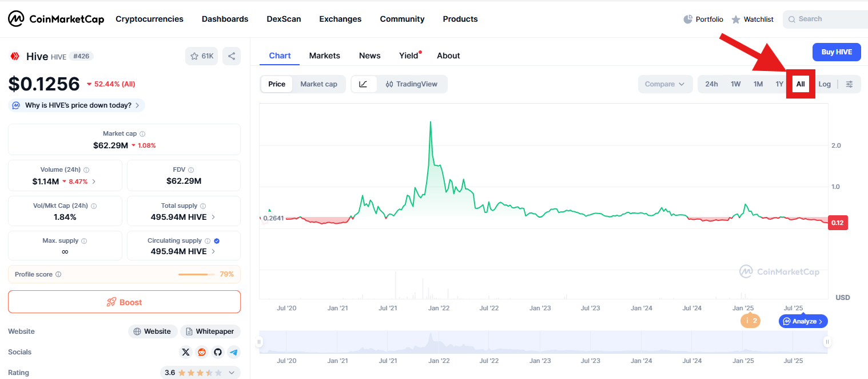868x379 pixels.
Task: Expand Total supply details chevron
Action: [x=213, y=217]
